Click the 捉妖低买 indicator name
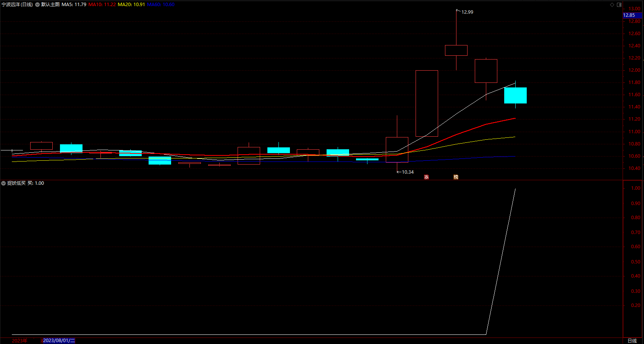This screenshot has height=344, width=644. tap(16, 183)
